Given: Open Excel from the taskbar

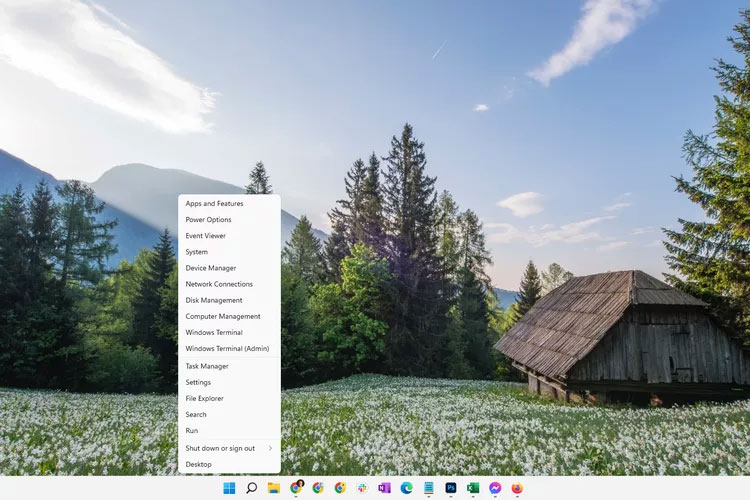Looking at the screenshot, I should (473, 488).
